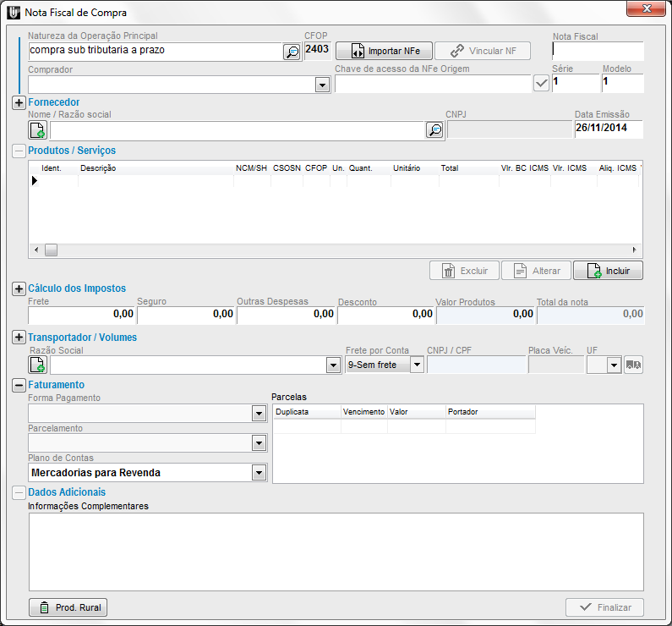Click the add-new transportador document icon
Viewport: 672px width, 626px height.
(38, 365)
